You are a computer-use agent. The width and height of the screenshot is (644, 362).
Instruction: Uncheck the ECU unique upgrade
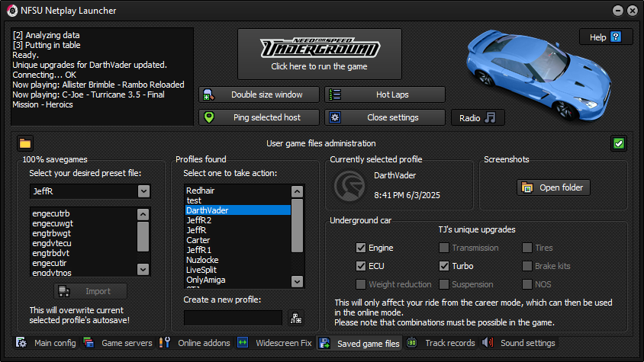(361, 266)
